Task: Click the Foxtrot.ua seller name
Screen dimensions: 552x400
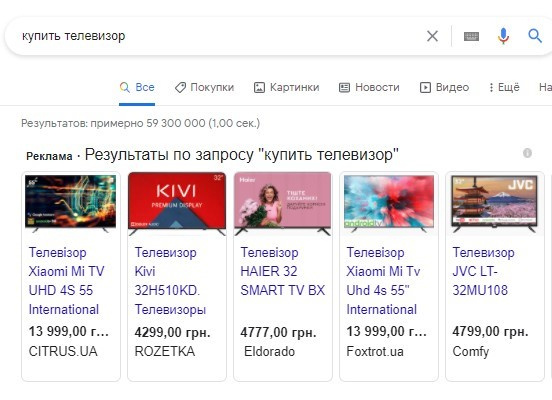Action: tap(375, 351)
